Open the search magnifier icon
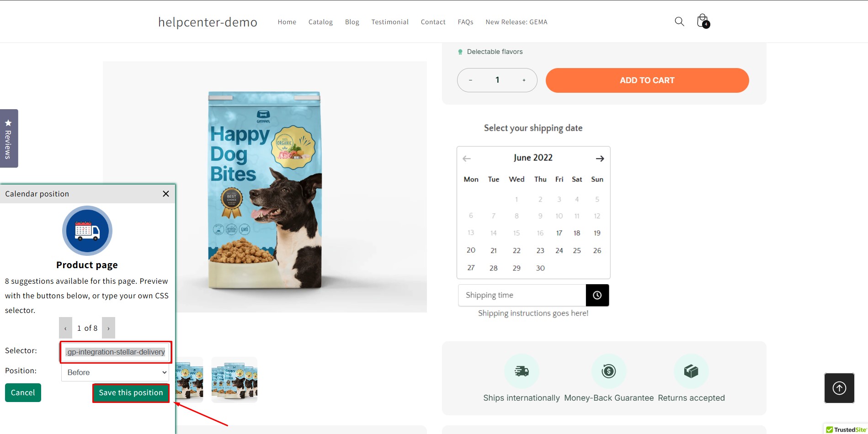This screenshot has width=868, height=434. (x=679, y=21)
